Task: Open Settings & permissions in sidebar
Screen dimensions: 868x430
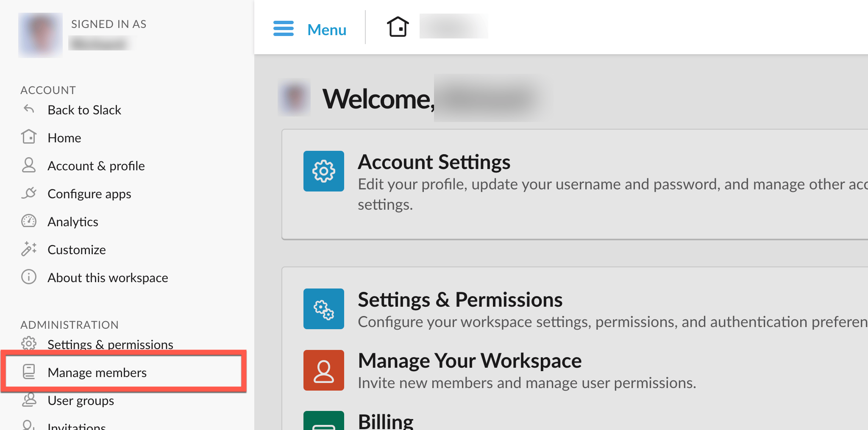Action: pos(110,344)
